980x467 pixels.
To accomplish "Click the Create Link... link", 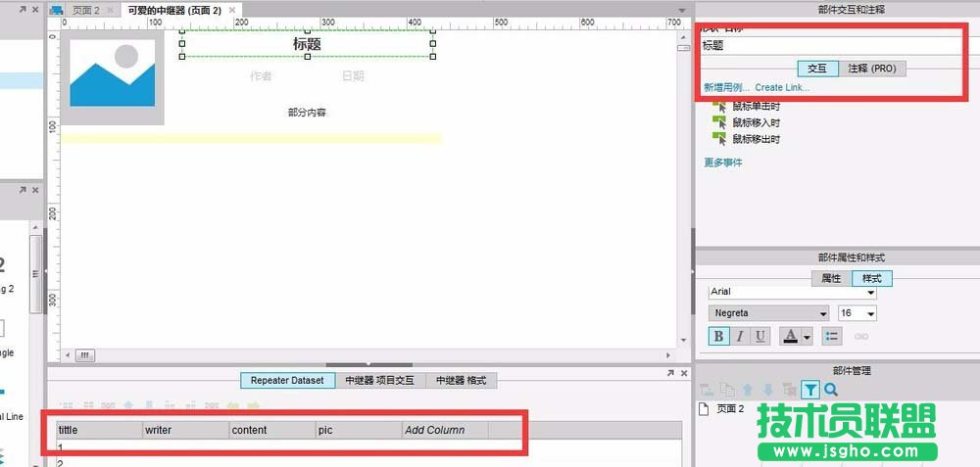I will (782, 88).
